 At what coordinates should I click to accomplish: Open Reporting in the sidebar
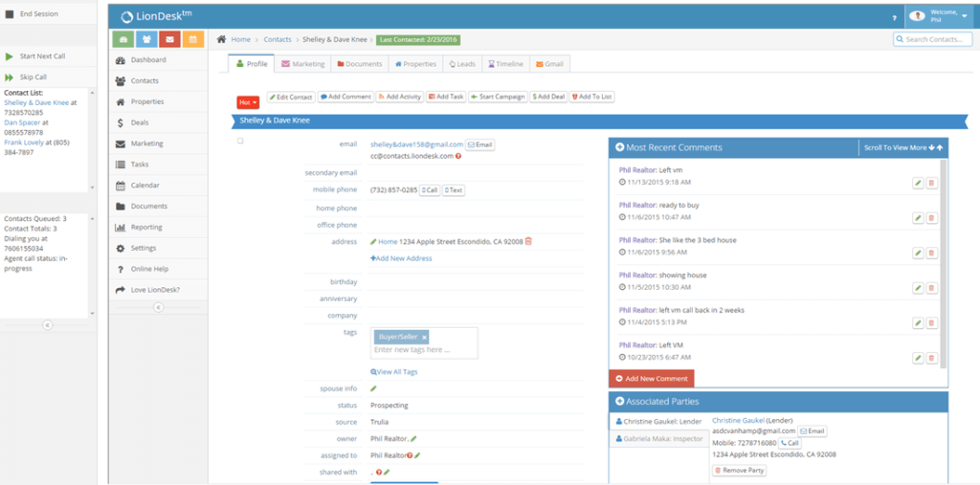point(158,228)
